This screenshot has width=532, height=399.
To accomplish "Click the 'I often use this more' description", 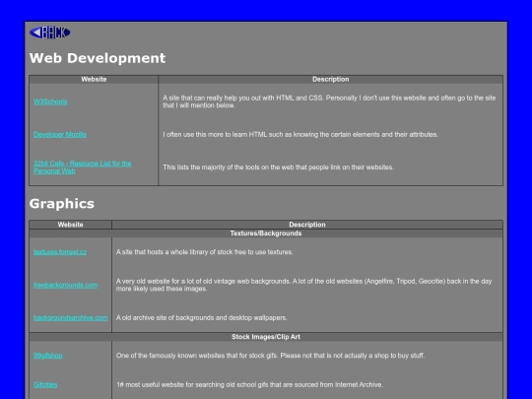I will pos(300,135).
